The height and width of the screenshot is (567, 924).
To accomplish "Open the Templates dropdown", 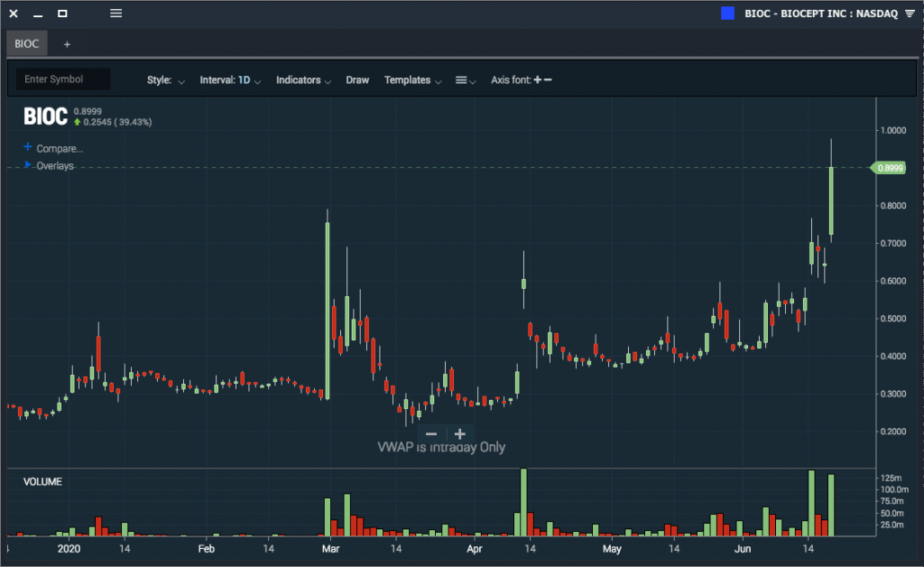I will (x=411, y=79).
